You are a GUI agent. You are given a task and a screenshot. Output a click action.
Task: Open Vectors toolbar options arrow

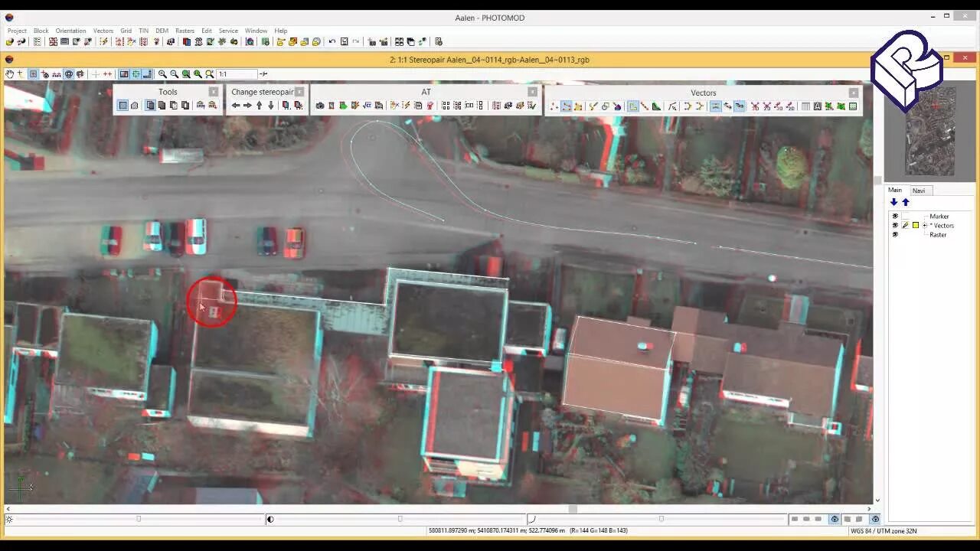click(x=854, y=93)
